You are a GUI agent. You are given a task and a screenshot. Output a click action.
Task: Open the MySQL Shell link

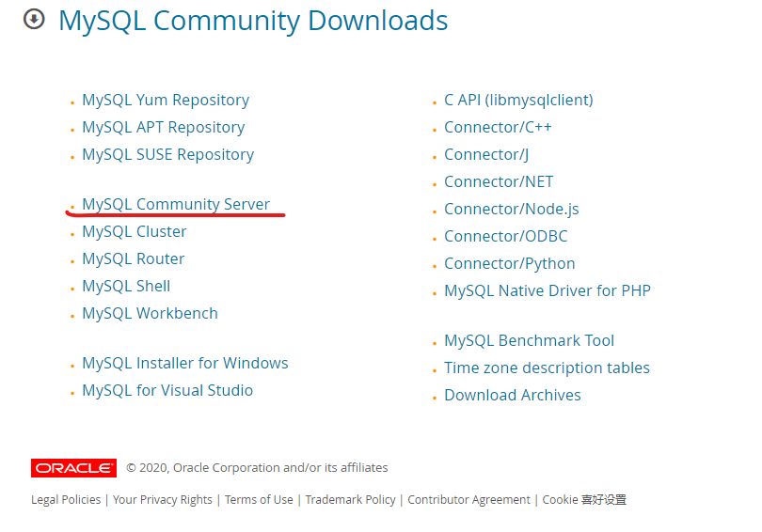[126, 286]
